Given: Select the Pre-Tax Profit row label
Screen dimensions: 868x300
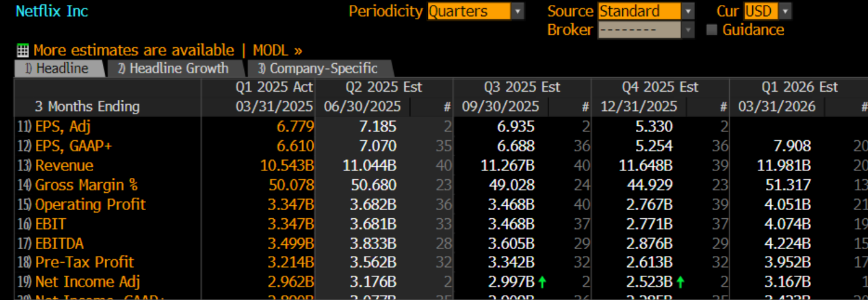Looking at the screenshot, I should 84,262.
